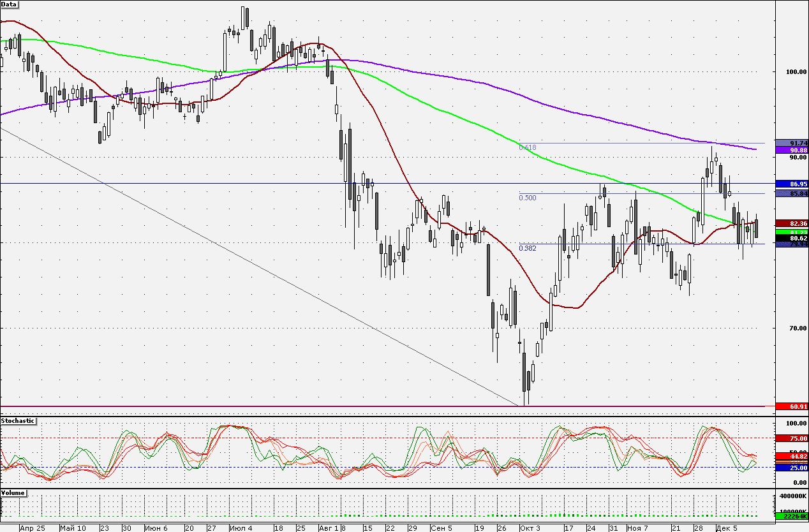Click the green 22264K volume tag

790,516
